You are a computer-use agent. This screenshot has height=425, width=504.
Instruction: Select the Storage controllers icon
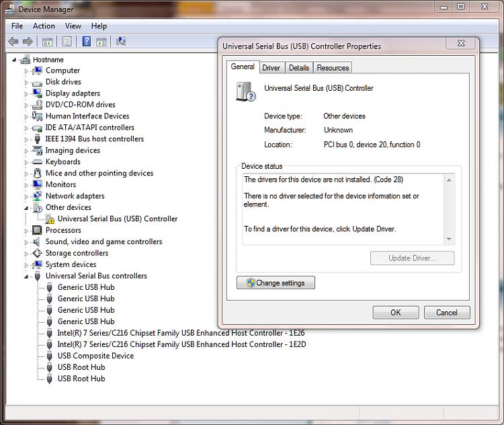(x=37, y=254)
